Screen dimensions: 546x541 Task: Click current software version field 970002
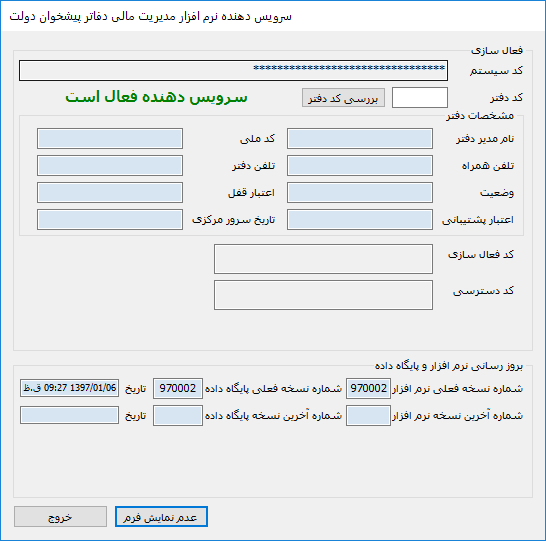tap(368, 389)
